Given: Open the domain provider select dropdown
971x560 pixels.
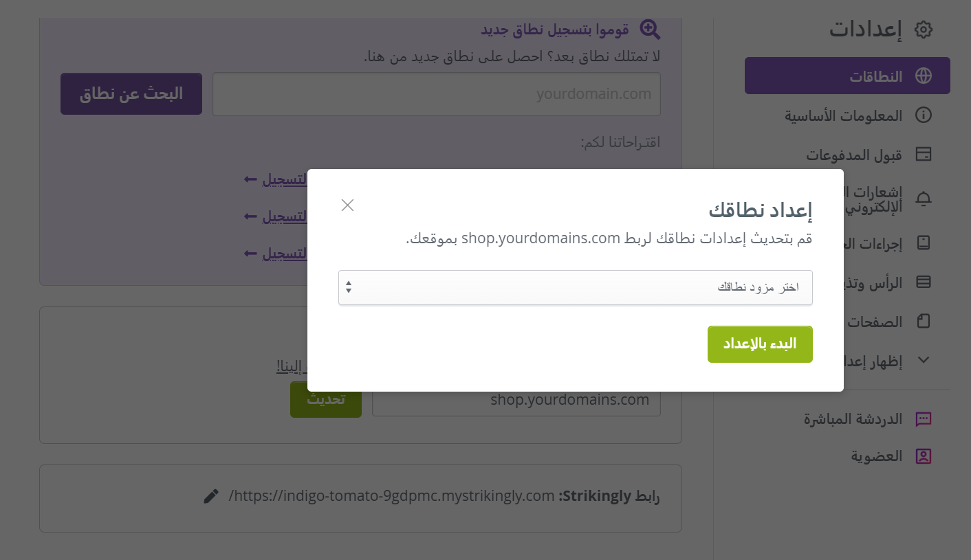Looking at the screenshot, I should (576, 287).
